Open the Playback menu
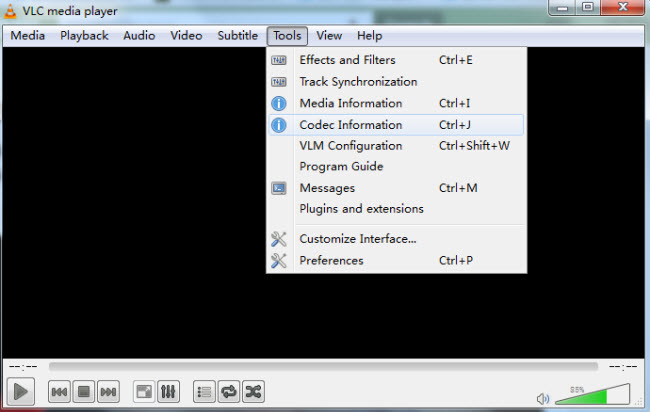650x412 pixels. 84,36
